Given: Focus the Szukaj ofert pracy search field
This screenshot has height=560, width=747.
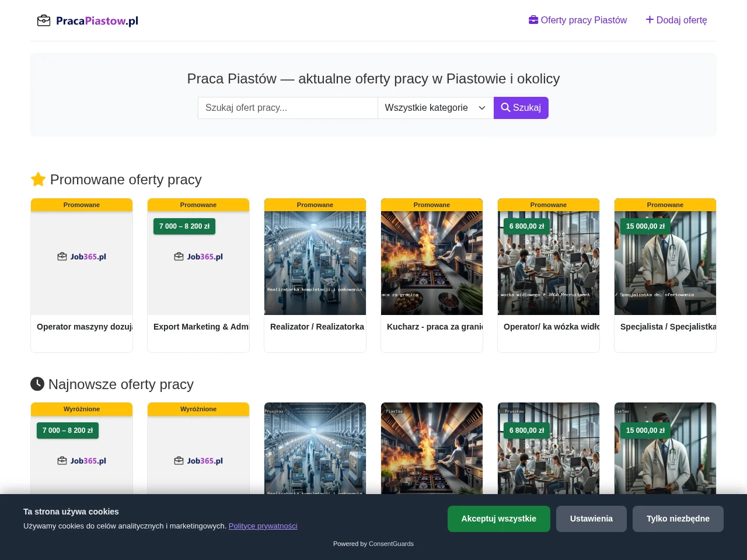Looking at the screenshot, I should coord(288,108).
